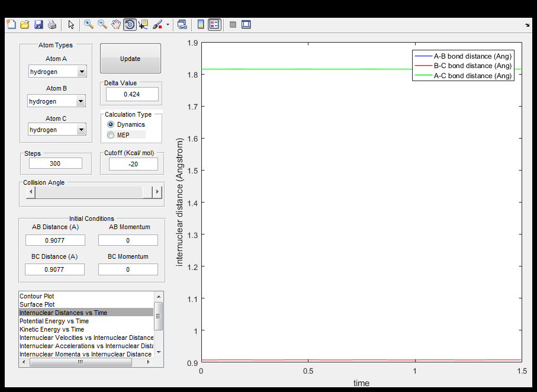Click plot list horizontal scrollbar thumb

pyautogui.click(x=81, y=362)
